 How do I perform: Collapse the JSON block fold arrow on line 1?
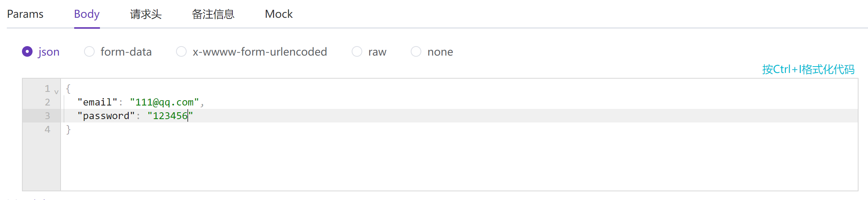click(56, 92)
